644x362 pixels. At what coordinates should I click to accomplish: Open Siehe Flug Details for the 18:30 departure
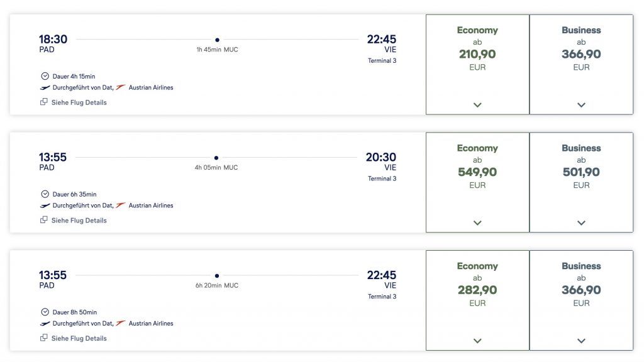(x=79, y=102)
